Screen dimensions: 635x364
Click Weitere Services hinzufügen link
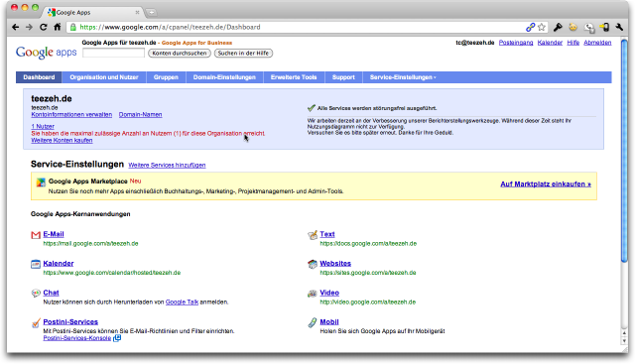click(167, 165)
